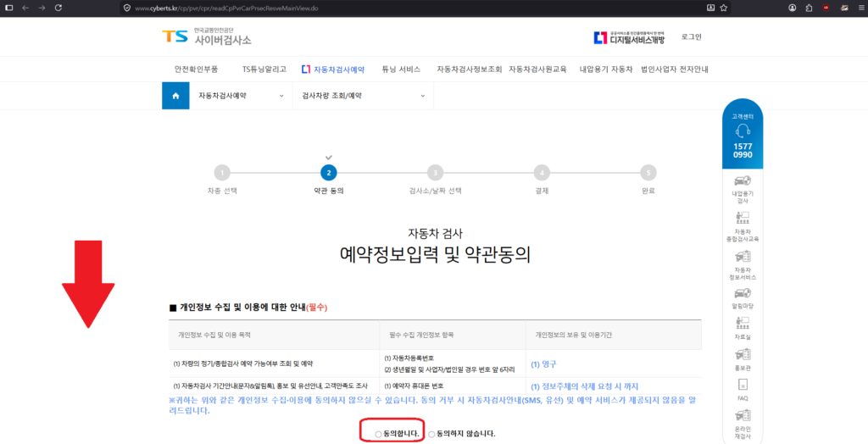Click the 로그인 link

click(692, 37)
